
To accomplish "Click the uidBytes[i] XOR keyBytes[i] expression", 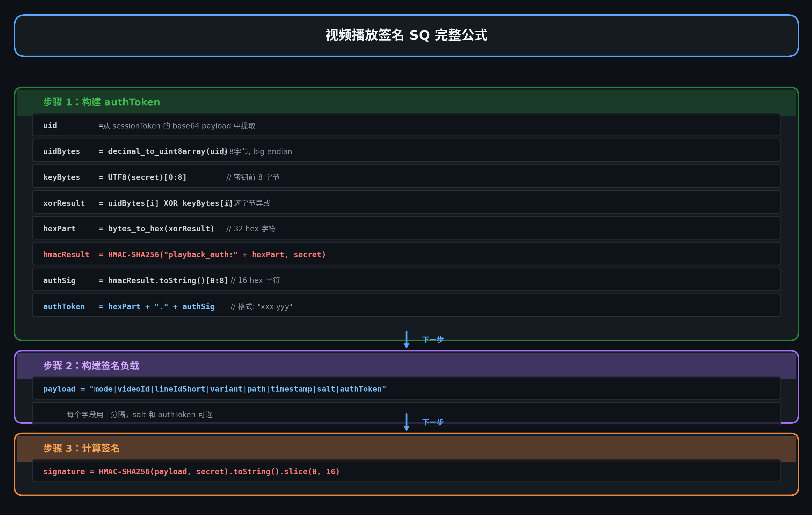I will pyautogui.click(x=170, y=203).
